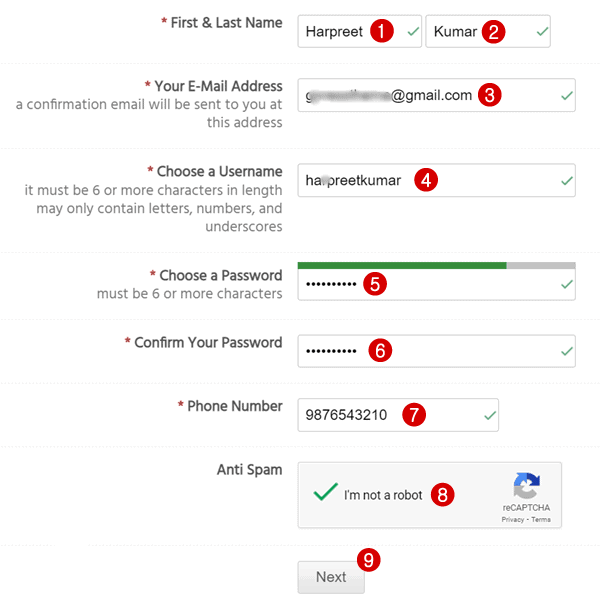Focus the last name field with Kumar

pos(488,31)
